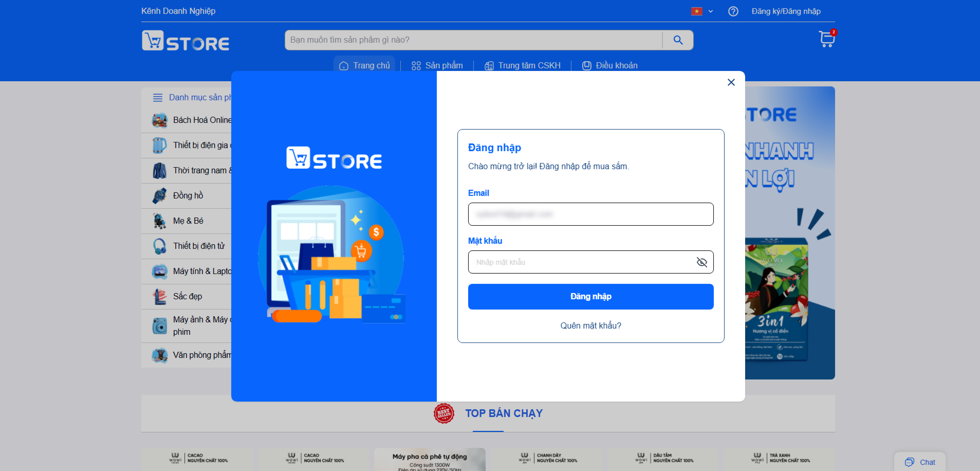This screenshot has height=471, width=980.
Task: Focus the Email input field
Action: click(590, 214)
